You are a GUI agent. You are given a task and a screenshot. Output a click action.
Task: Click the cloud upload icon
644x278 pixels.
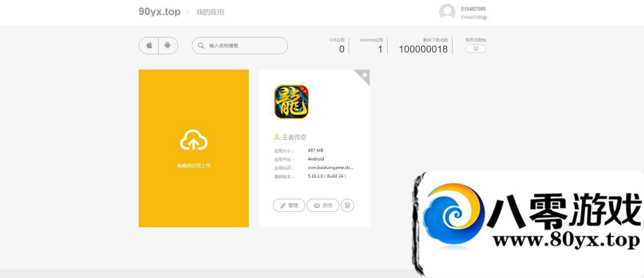click(194, 140)
